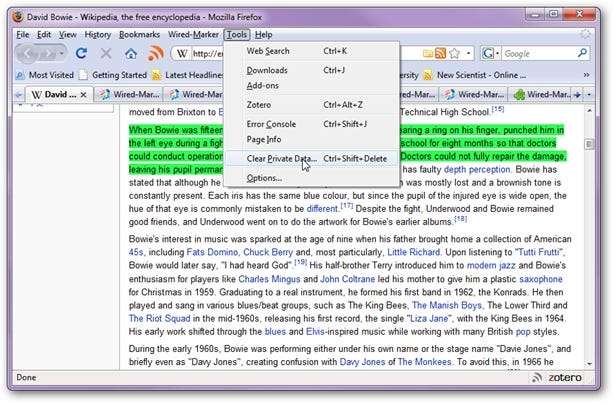Open Zotero from the status bar
Screen dimensions: 613x403
point(564,378)
